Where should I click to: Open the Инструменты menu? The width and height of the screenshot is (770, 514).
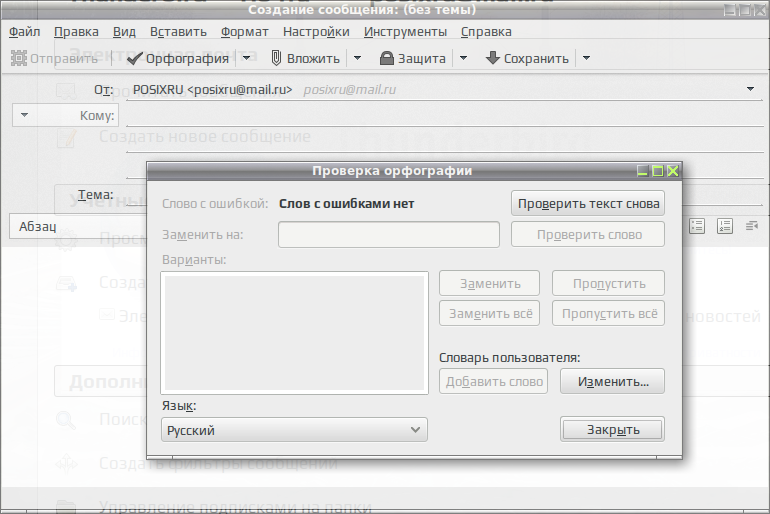[405, 32]
